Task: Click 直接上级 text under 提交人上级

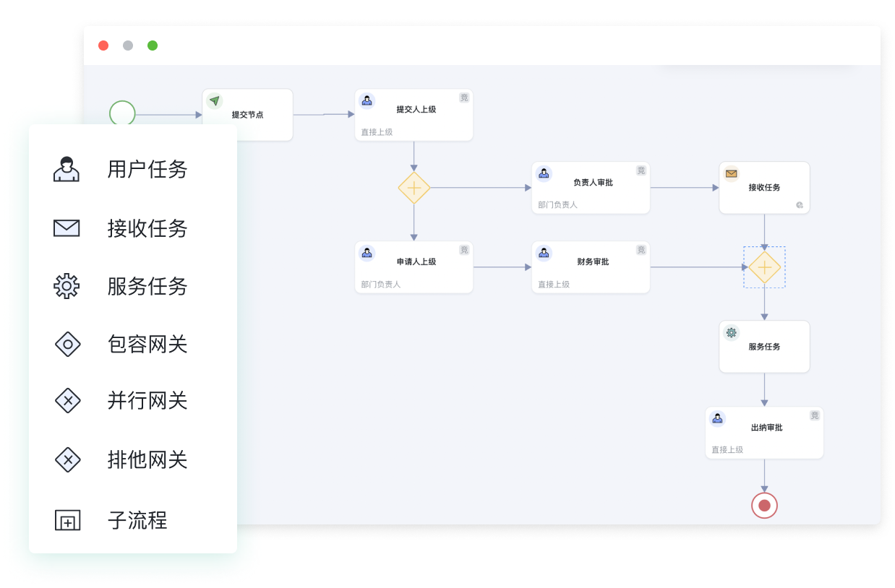Action: click(377, 132)
